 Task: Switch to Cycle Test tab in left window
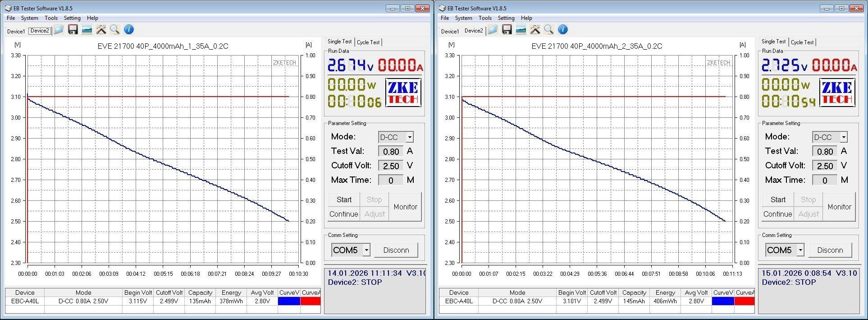tap(368, 42)
